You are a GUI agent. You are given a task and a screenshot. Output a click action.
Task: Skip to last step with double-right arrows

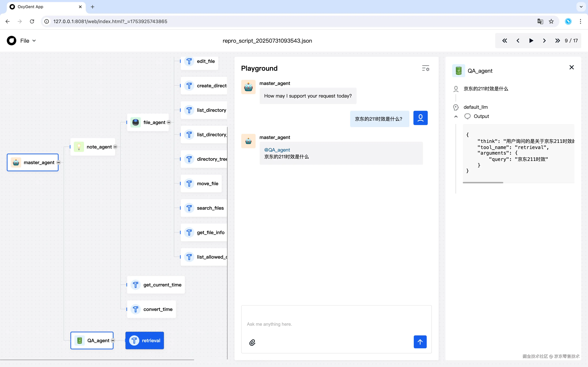(557, 41)
